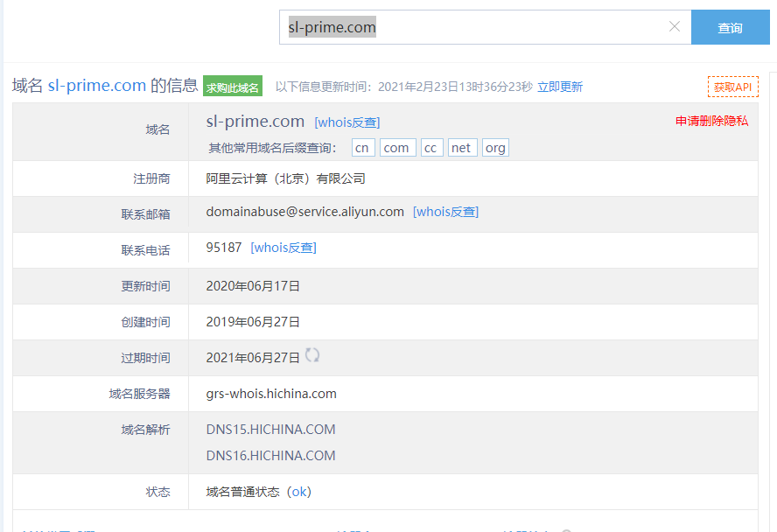Click DNS16.HICHINA.COM name server entry
This screenshot has width=777, height=532.
270,456
